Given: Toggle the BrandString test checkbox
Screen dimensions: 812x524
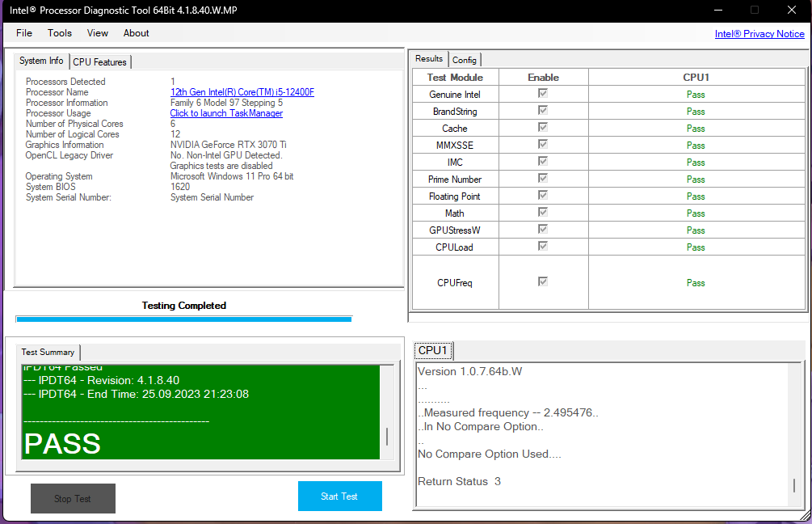Looking at the screenshot, I should [543, 111].
